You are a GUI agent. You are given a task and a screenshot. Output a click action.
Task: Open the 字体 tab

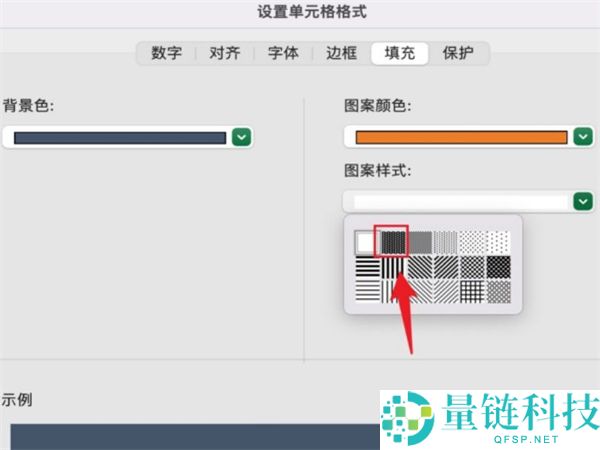tap(283, 53)
